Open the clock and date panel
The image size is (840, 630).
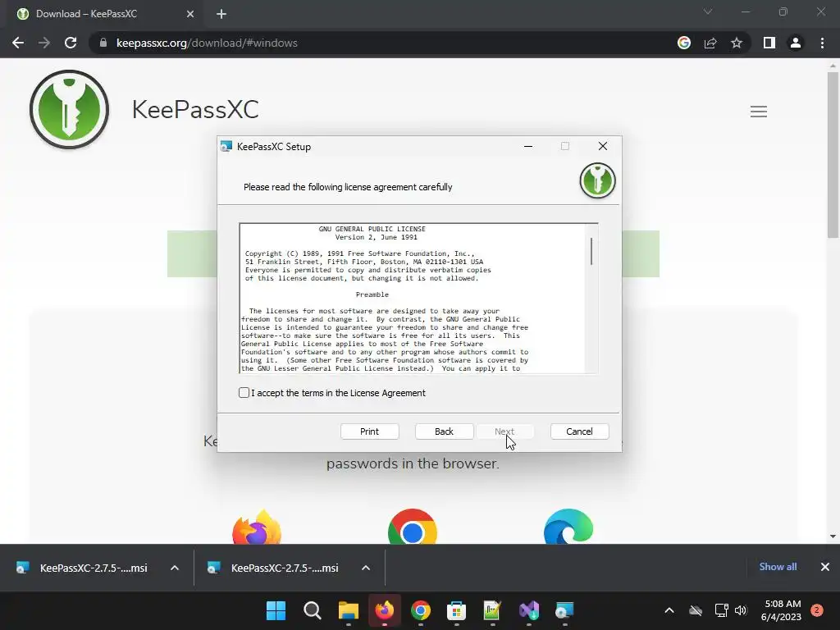(782, 610)
